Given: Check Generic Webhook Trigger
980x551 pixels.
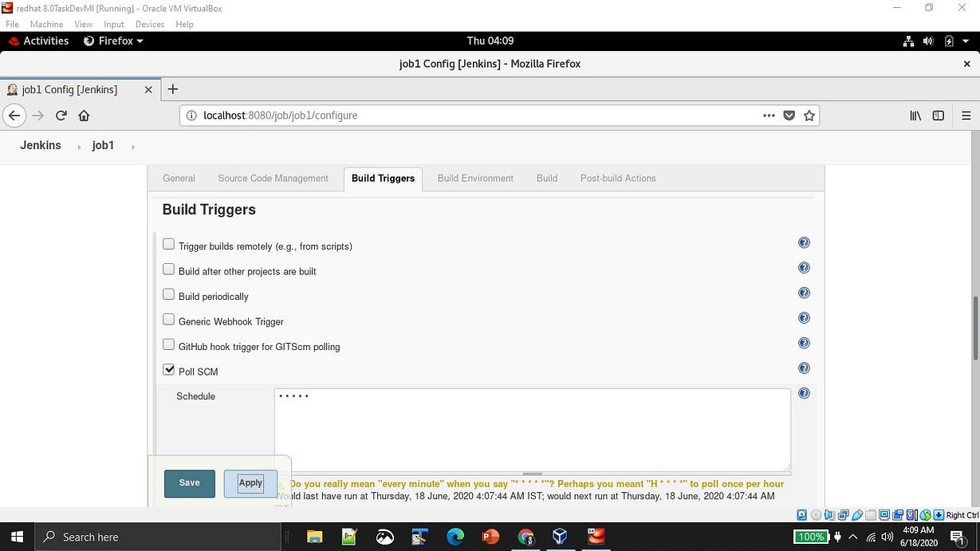Looking at the screenshot, I should pos(168,320).
